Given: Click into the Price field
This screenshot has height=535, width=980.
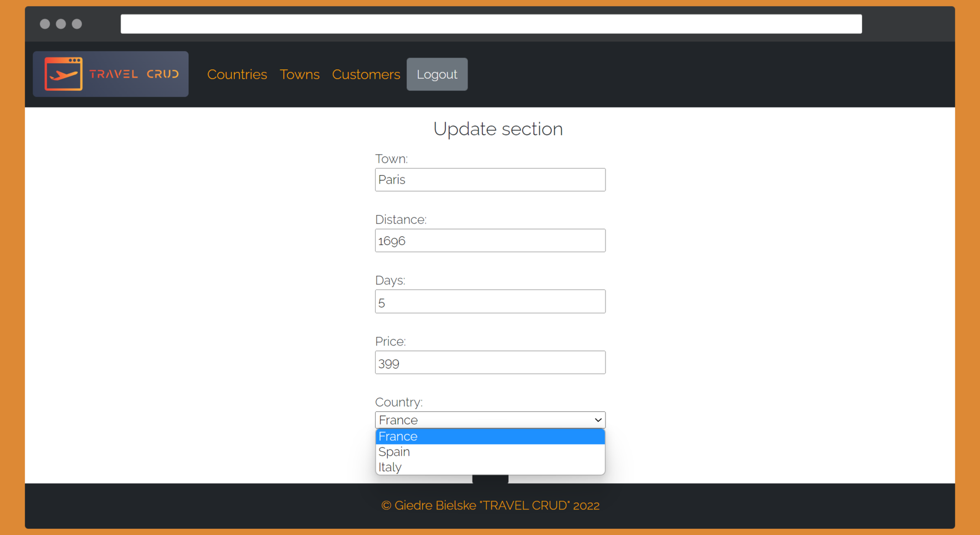Looking at the screenshot, I should [490, 363].
